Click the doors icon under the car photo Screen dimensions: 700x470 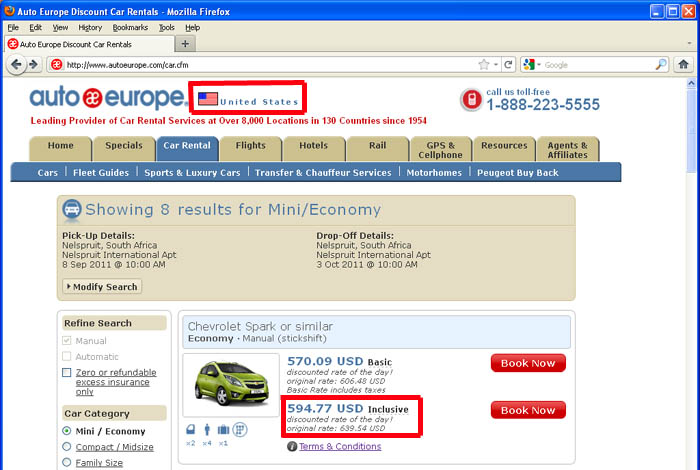[x=191, y=430]
